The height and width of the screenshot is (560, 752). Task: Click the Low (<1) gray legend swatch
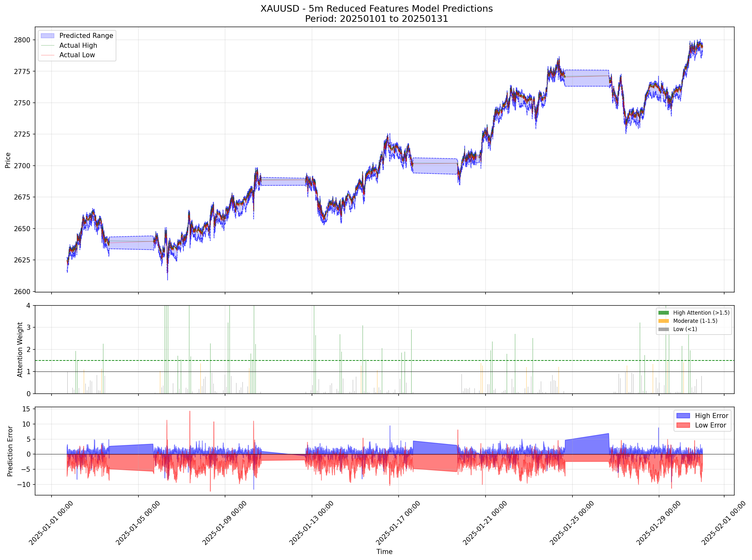click(x=663, y=329)
